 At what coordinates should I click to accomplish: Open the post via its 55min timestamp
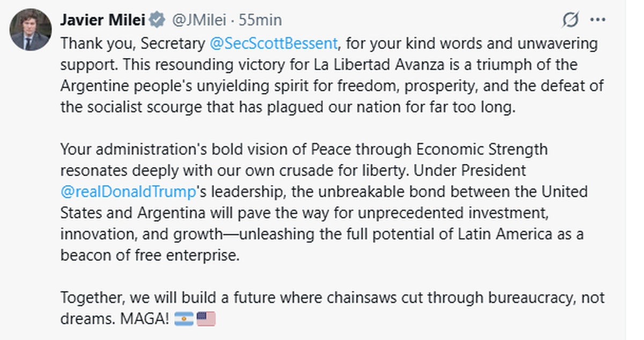tap(261, 19)
